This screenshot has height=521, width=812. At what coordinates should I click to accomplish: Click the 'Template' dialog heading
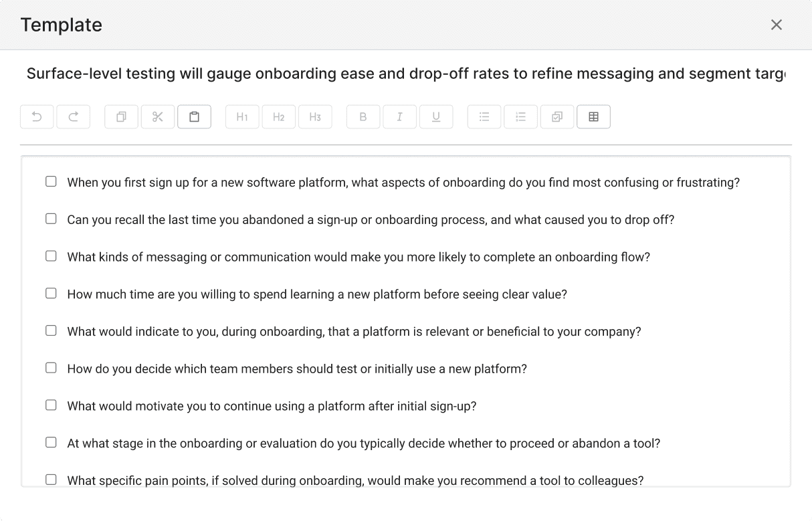point(62,25)
